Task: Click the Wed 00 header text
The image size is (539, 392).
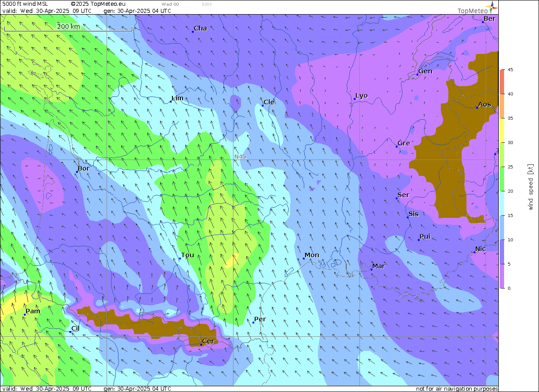Action: (170, 4)
